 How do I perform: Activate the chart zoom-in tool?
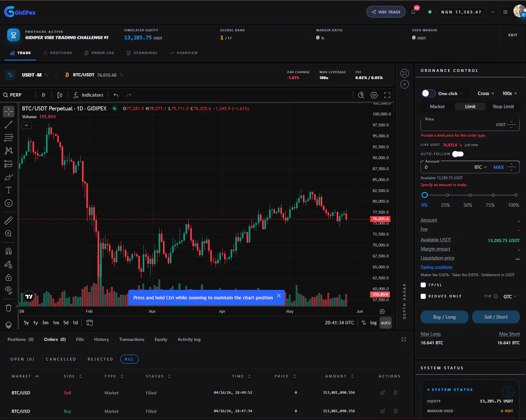coord(8,234)
